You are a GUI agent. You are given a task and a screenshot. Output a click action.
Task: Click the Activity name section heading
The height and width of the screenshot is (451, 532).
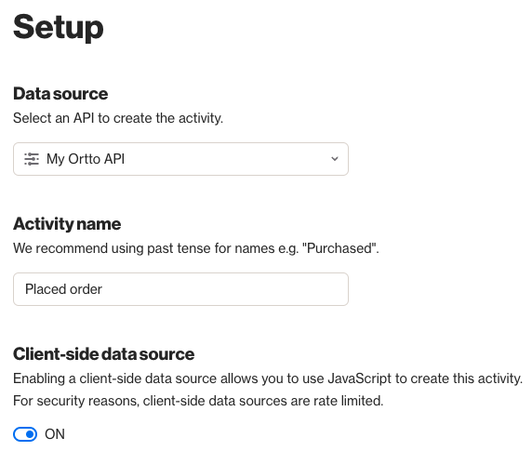67,224
